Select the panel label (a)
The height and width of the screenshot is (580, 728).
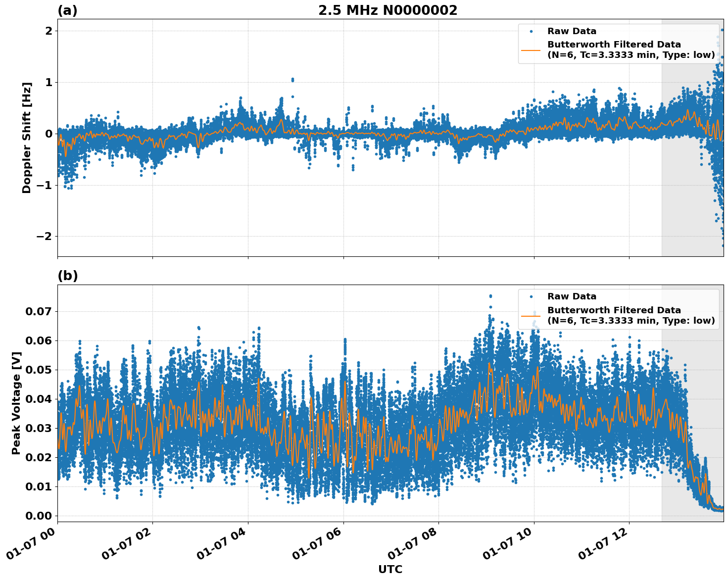pos(67,9)
